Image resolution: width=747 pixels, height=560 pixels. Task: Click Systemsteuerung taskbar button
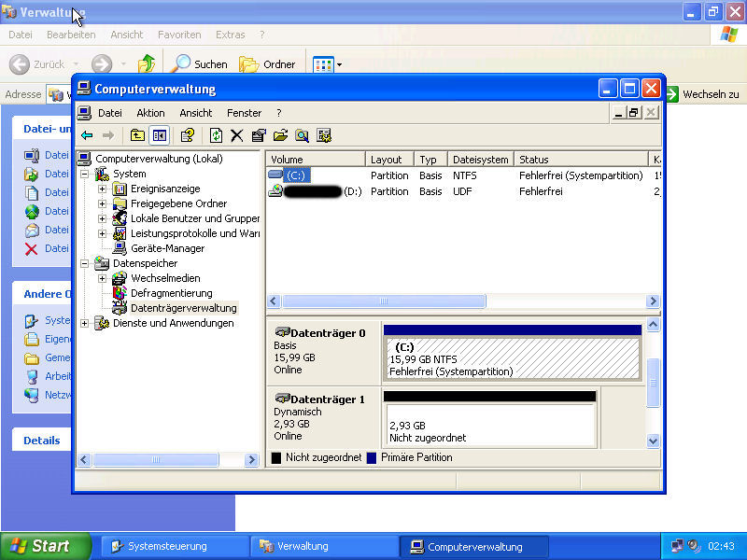[x=166, y=546]
